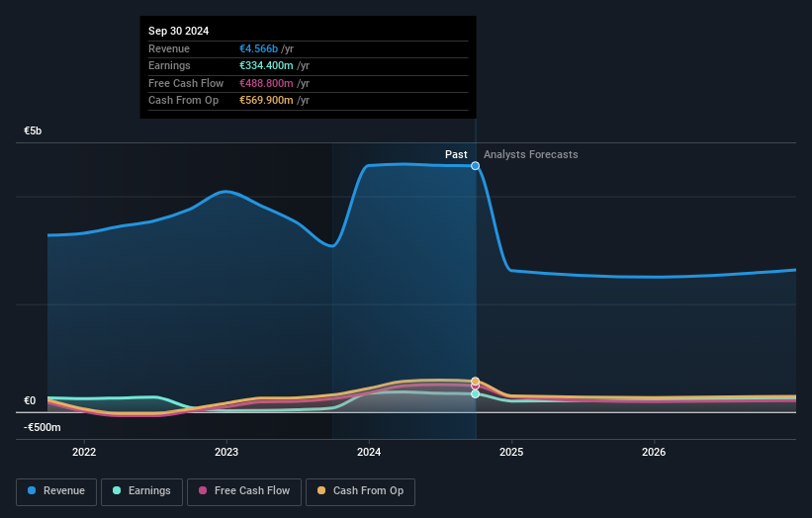Click the 2023 x-axis label
The image size is (812, 518).
pos(226,452)
